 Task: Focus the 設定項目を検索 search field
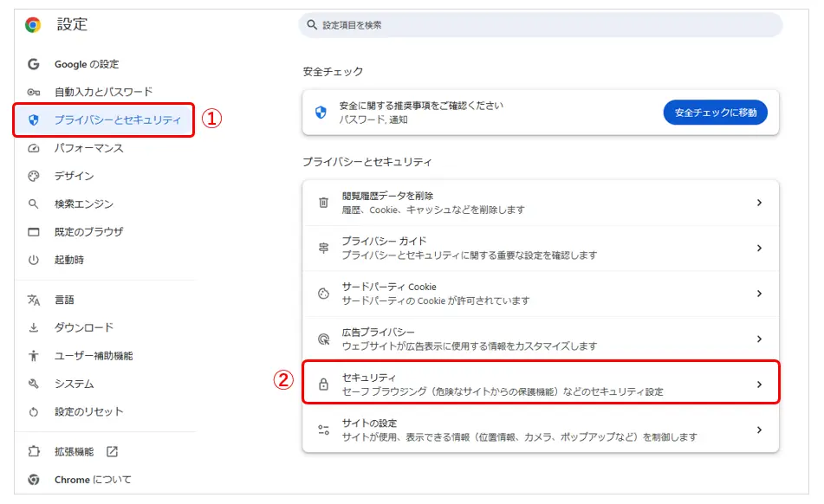click(546, 25)
